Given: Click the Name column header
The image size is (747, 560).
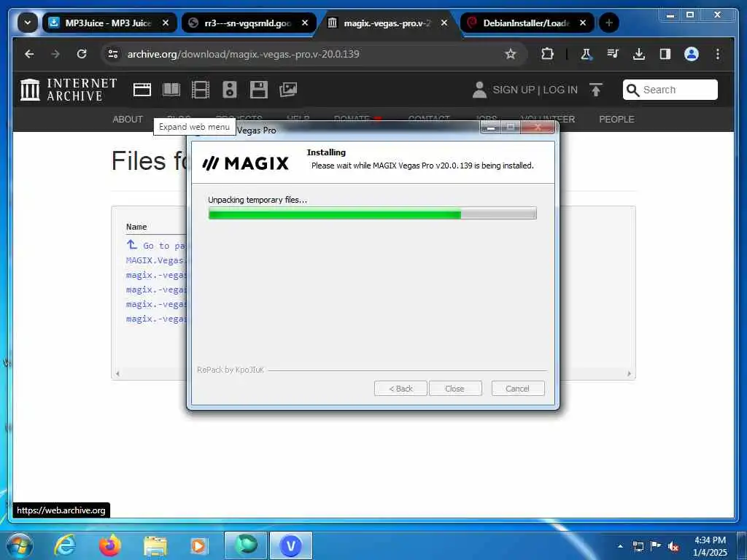Looking at the screenshot, I should [x=136, y=227].
